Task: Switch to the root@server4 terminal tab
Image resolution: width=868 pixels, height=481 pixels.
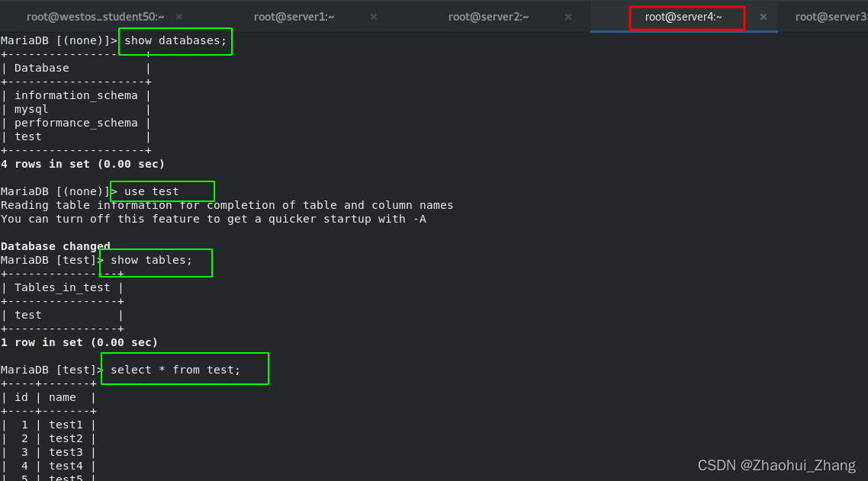Action: pos(686,16)
